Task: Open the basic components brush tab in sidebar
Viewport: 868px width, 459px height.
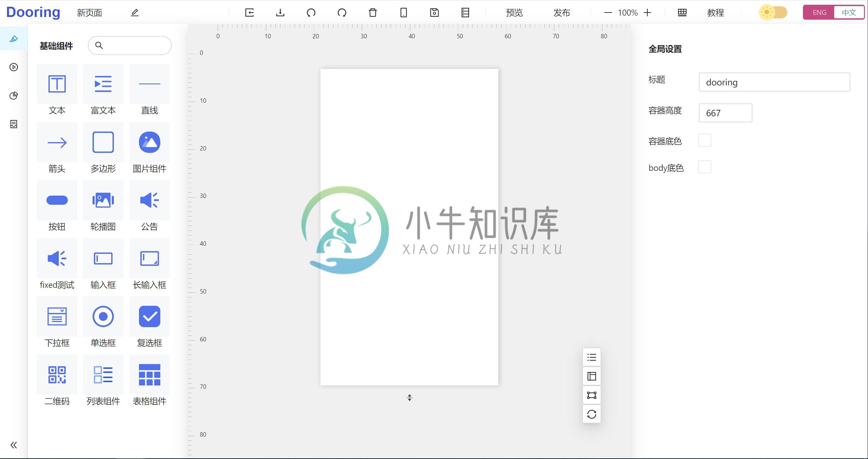Action: (x=14, y=39)
